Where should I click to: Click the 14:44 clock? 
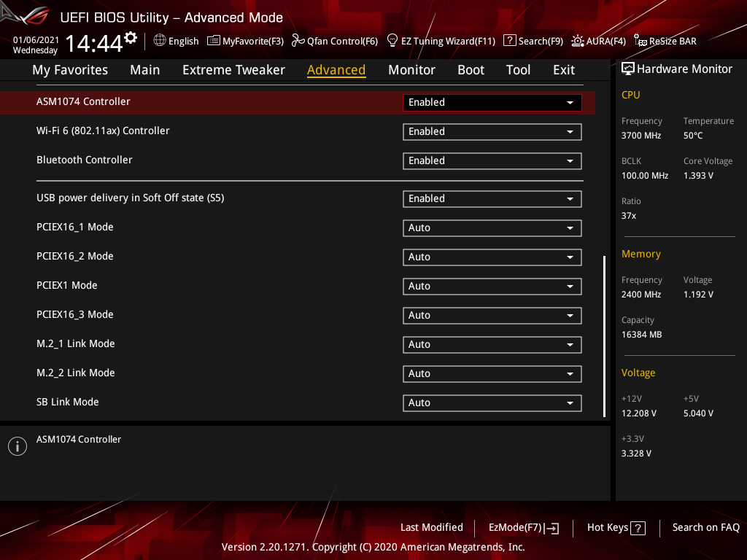(x=94, y=43)
